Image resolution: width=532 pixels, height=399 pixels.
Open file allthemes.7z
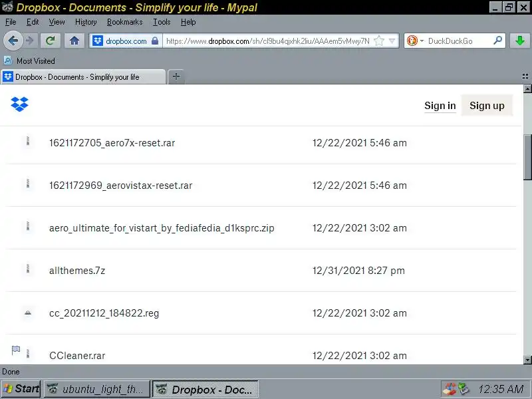tap(77, 271)
